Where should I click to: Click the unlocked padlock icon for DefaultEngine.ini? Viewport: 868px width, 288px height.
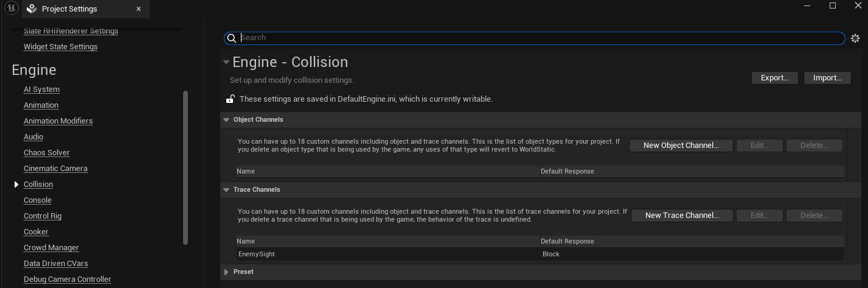[231, 99]
